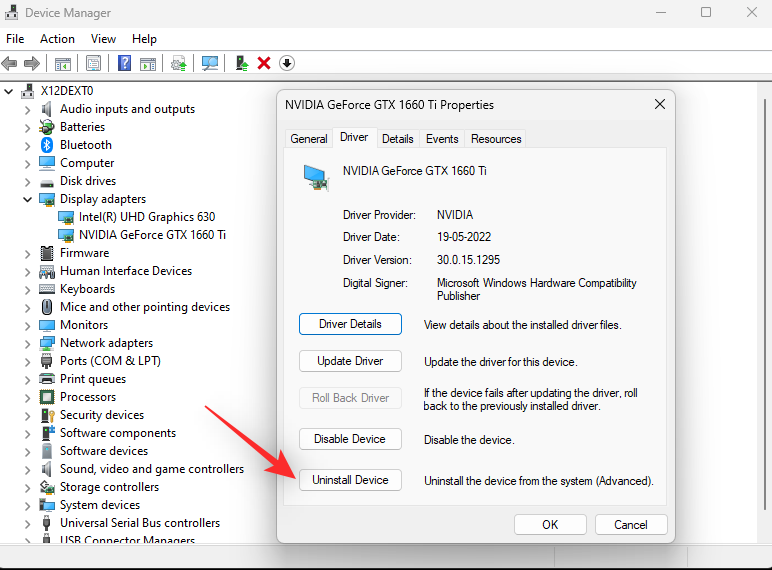Viewport: 772px width, 570px height.
Task: Click the Update Driver button
Action: pyautogui.click(x=350, y=361)
